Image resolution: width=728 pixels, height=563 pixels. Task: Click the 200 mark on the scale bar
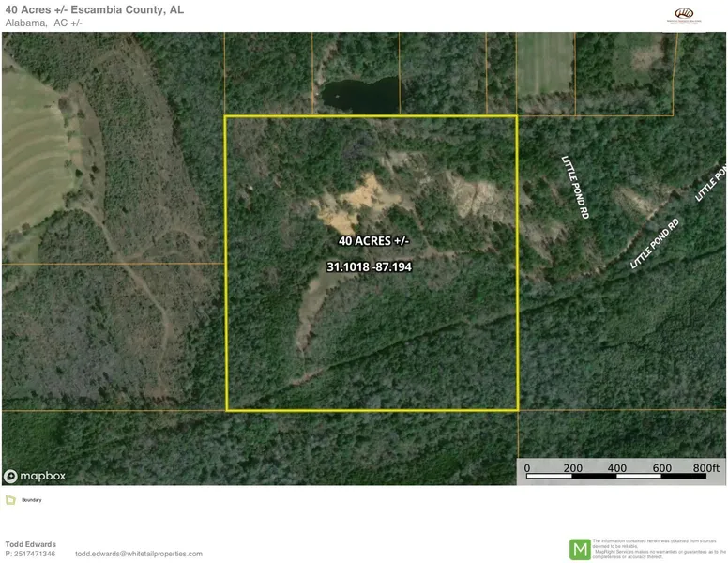(x=572, y=467)
